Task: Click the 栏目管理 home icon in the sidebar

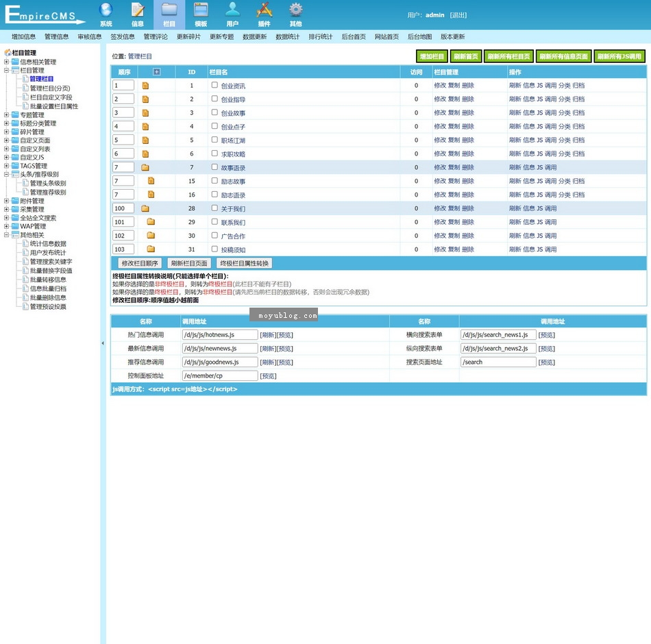Action: tap(8, 53)
